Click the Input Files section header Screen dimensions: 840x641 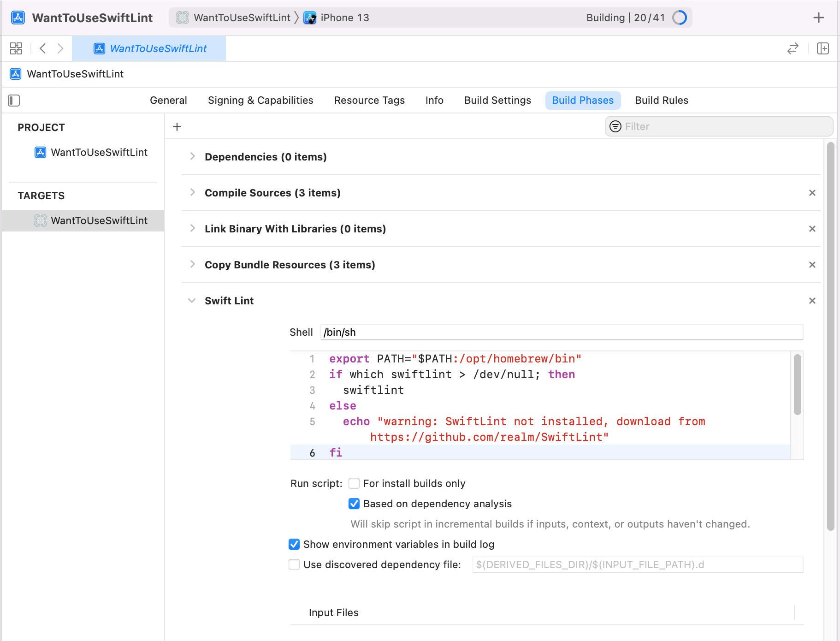click(334, 612)
